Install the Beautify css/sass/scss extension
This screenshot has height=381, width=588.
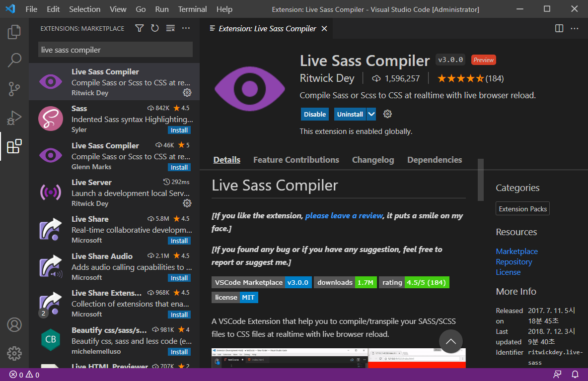179,352
